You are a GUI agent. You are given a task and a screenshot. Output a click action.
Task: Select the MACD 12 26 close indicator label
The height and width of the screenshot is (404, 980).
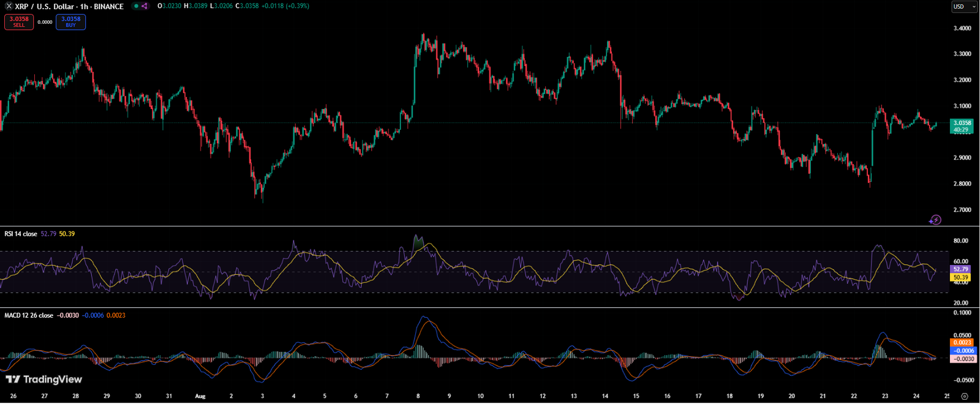click(29, 315)
